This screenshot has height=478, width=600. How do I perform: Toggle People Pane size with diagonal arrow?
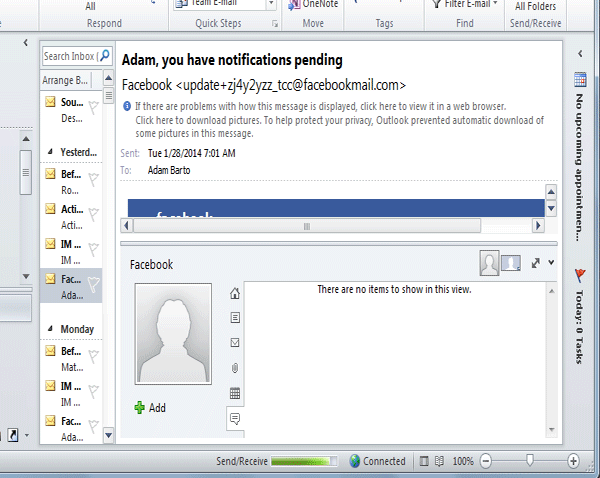point(536,263)
